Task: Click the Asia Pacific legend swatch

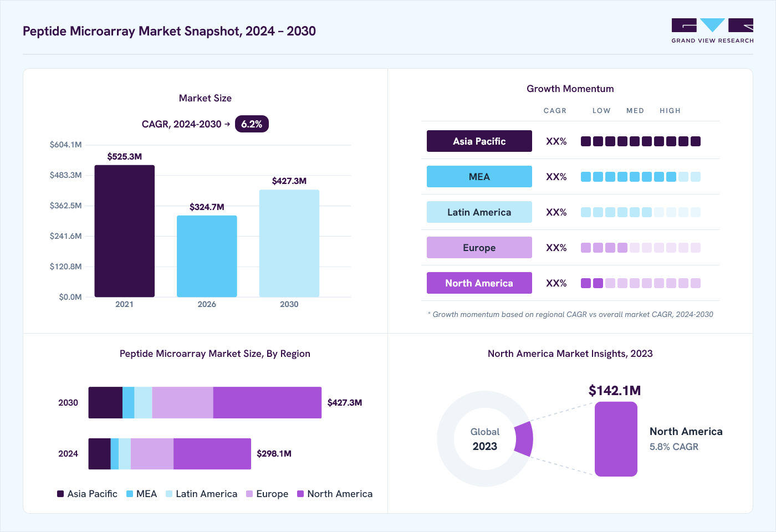Action: click(60, 494)
